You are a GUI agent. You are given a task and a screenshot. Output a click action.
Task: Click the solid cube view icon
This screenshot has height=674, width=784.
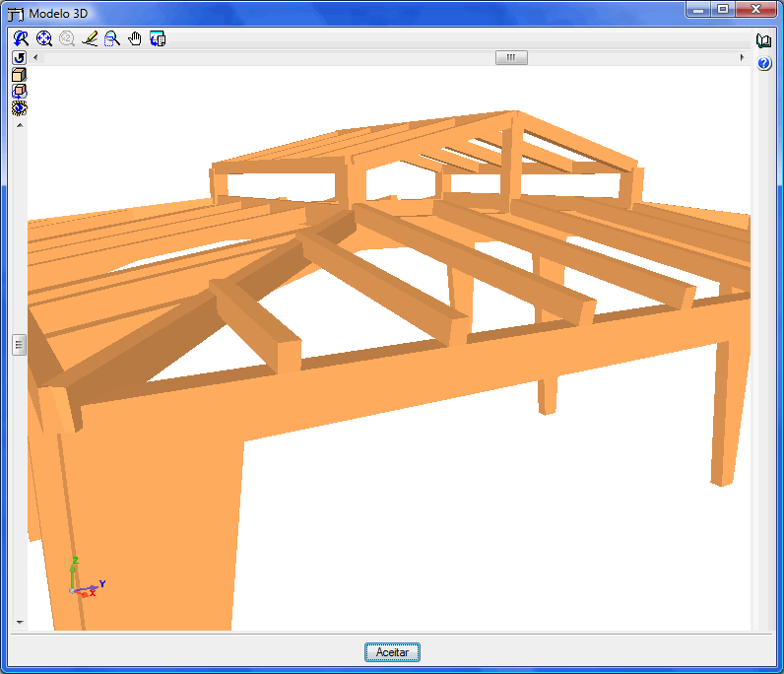pyautogui.click(x=19, y=75)
